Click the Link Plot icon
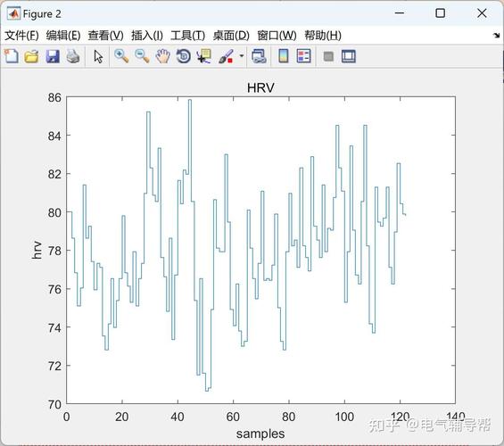 [x=259, y=56]
